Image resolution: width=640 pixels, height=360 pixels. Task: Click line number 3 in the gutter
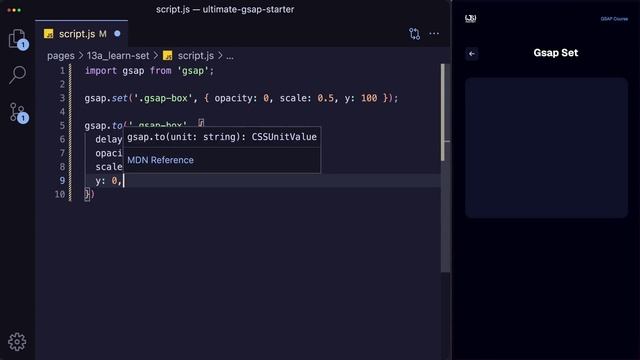[x=62, y=98]
